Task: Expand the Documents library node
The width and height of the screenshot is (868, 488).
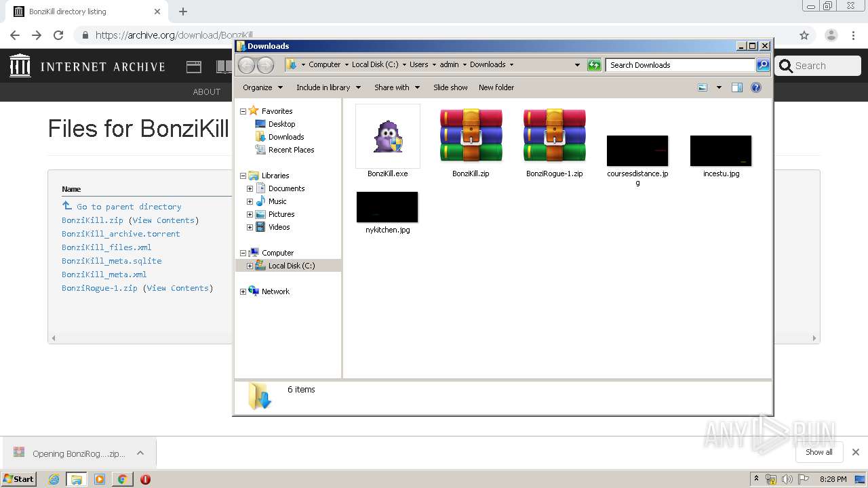Action: (x=250, y=188)
